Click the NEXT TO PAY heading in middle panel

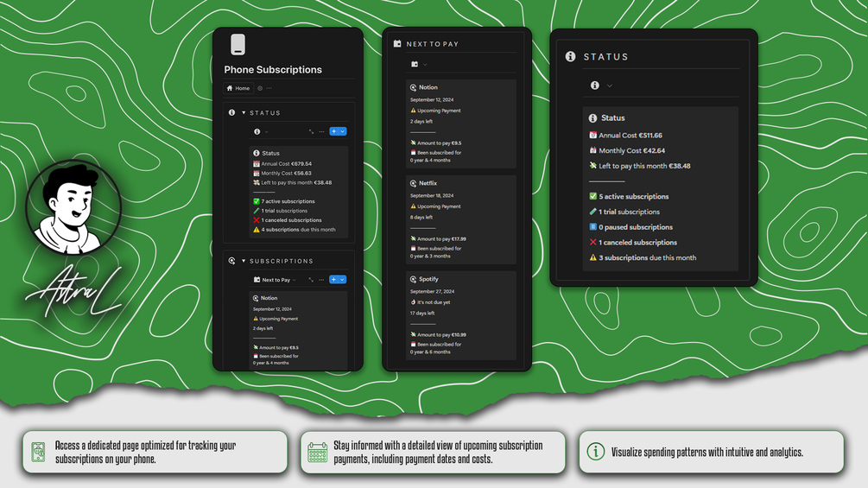(433, 44)
